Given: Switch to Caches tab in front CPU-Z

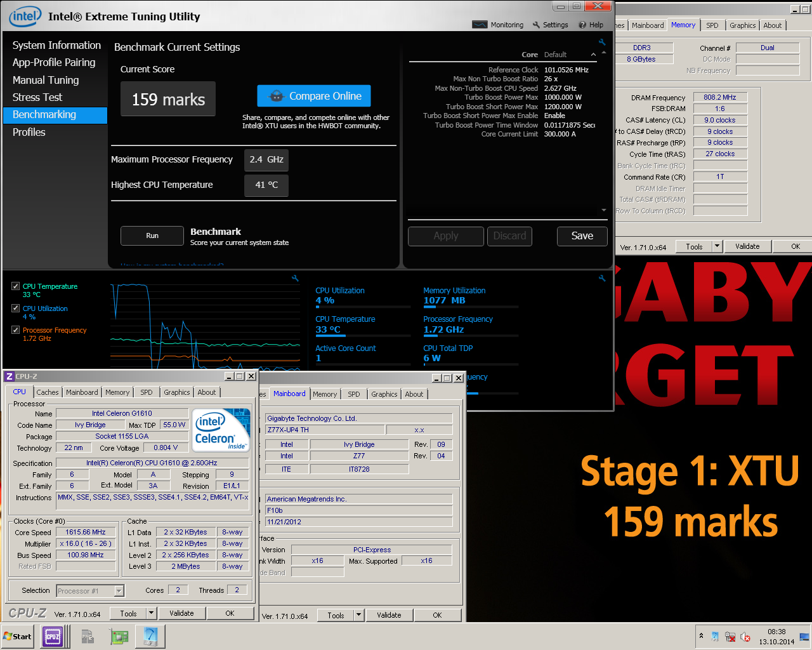Looking at the screenshot, I should (48, 392).
